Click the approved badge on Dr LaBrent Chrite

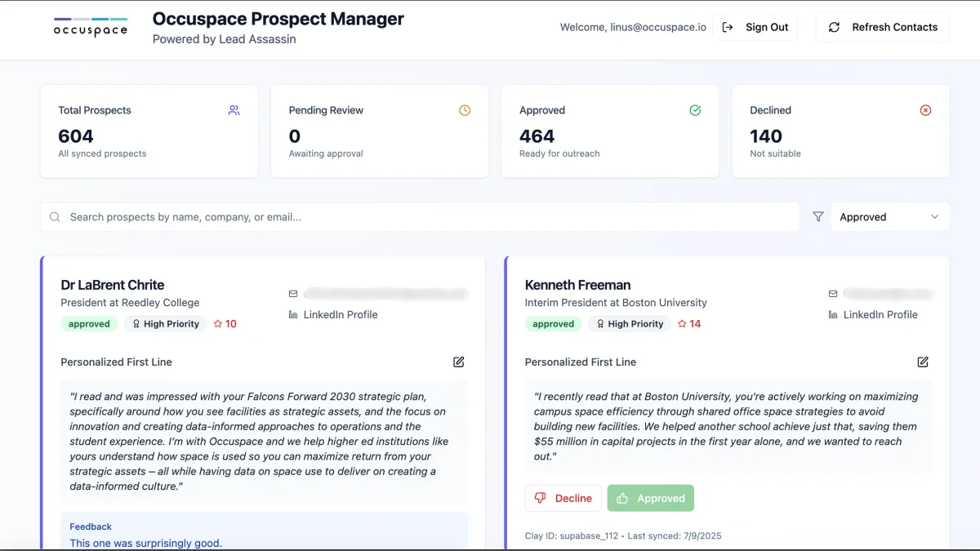pyautogui.click(x=89, y=324)
